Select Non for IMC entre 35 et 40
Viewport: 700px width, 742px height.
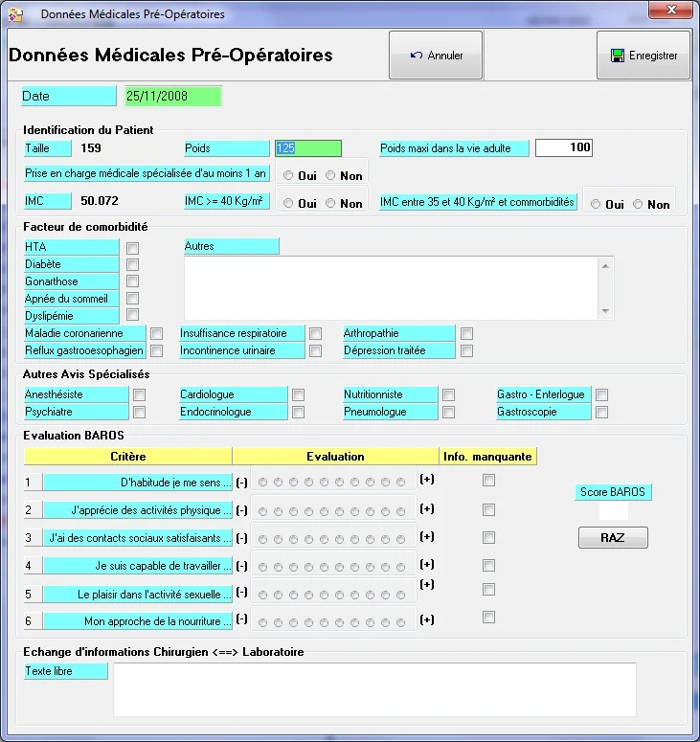(638, 204)
